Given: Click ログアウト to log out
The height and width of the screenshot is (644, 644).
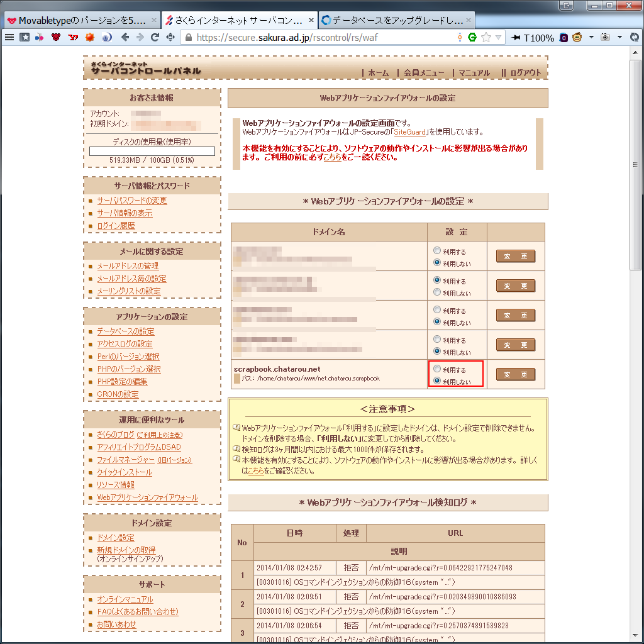Looking at the screenshot, I should click(x=525, y=73).
